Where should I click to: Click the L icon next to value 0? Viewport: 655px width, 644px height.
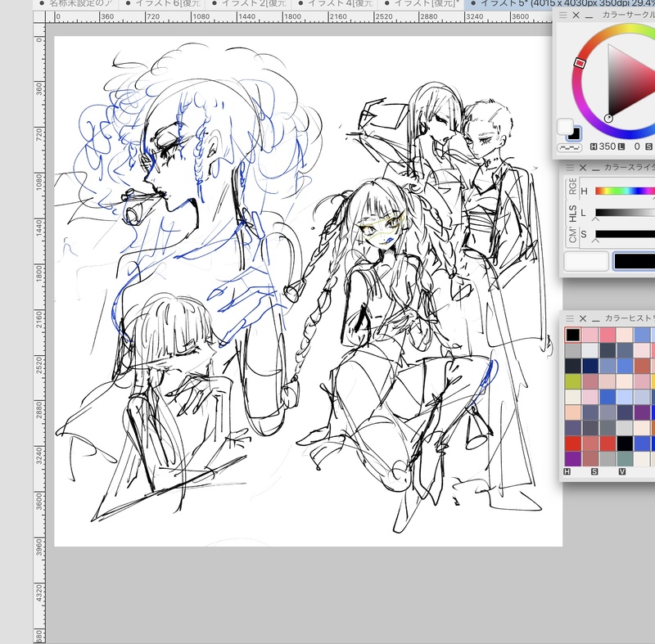pyautogui.click(x=621, y=146)
